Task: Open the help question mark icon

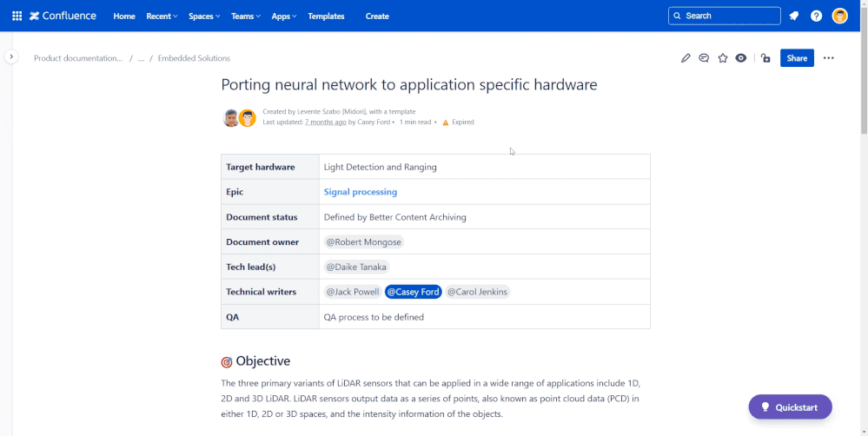Action: (816, 16)
